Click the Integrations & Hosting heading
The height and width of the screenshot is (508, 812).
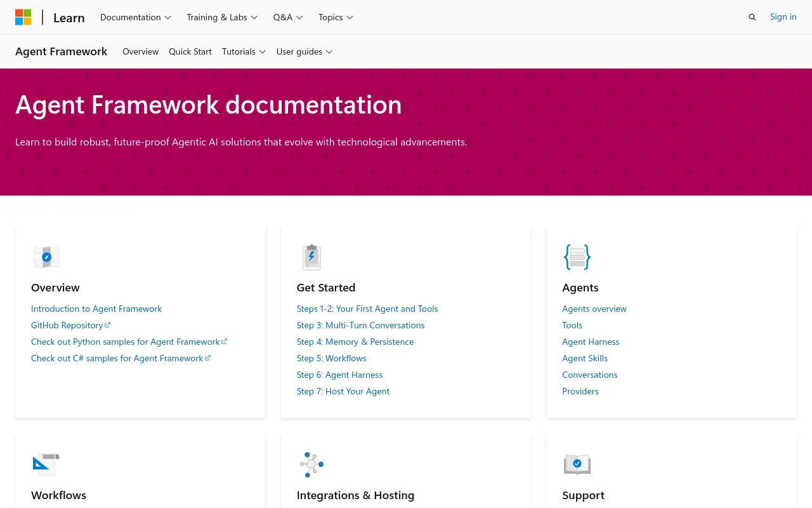click(356, 495)
